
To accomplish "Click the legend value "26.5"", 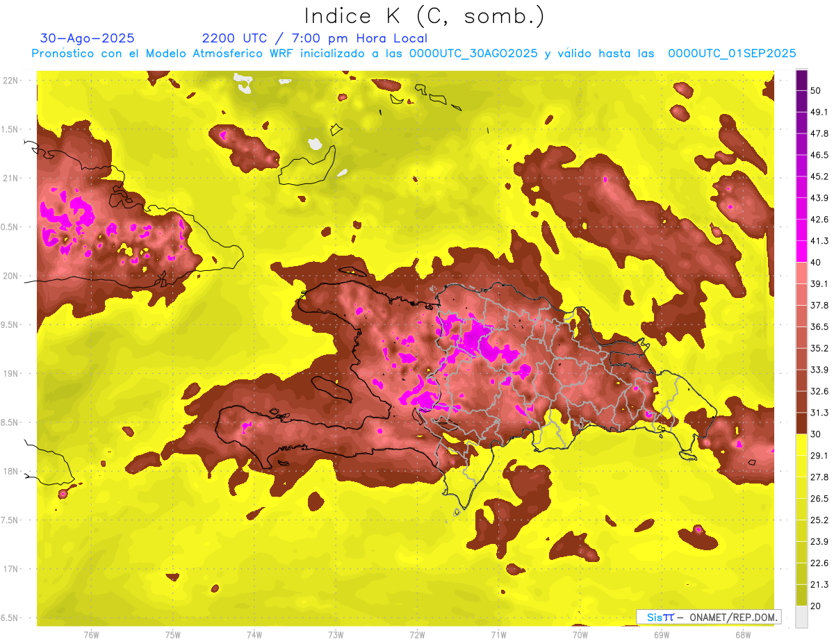I will tap(819, 498).
